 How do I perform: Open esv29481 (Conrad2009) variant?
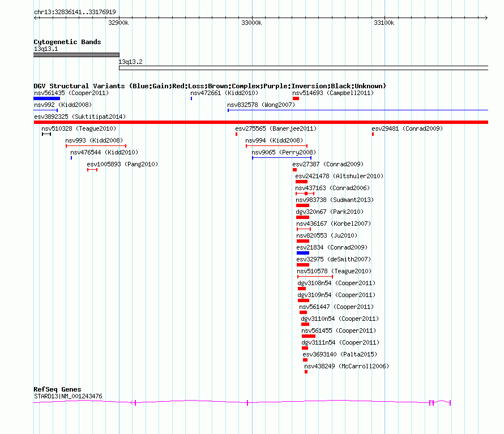tap(407, 128)
